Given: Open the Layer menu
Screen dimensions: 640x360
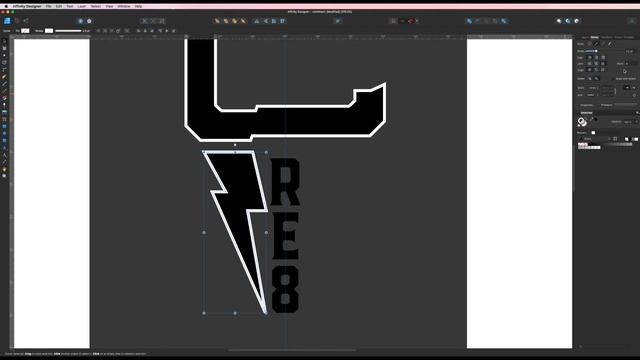Looking at the screenshot, I should tap(82, 7).
